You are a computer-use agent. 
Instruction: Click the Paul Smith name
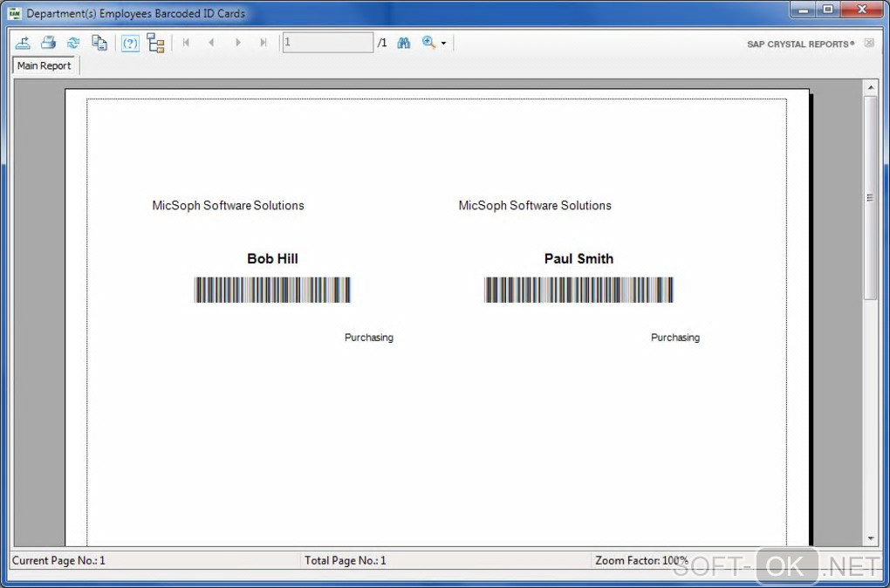point(579,259)
